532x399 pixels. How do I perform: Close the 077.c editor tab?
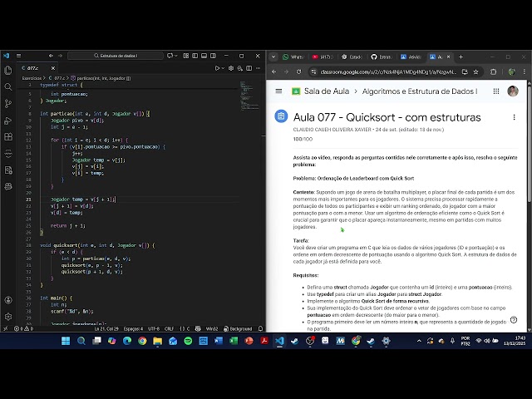point(53,68)
